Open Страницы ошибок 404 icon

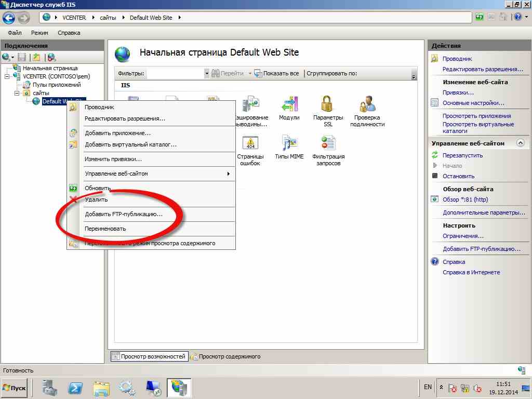(x=250, y=142)
